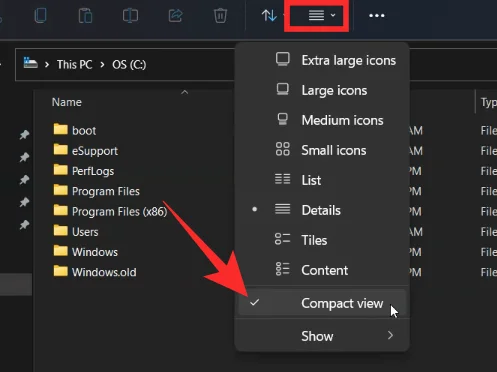Switch to List view

click(322, 180)
